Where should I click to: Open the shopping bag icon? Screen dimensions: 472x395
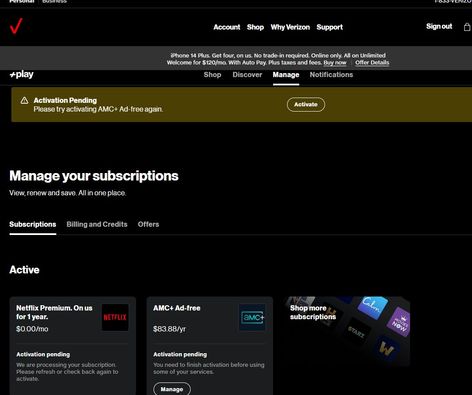point(467,27)
